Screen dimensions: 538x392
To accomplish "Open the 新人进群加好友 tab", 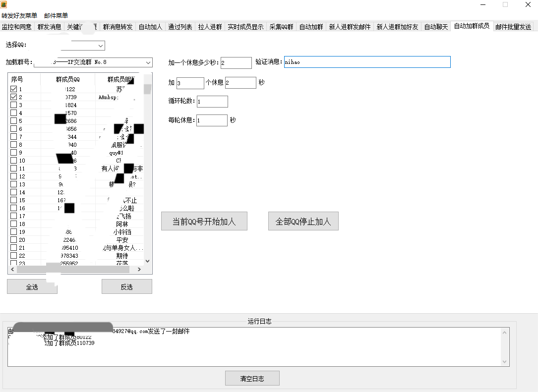I will pyautogui.click(x=397, y=27).
